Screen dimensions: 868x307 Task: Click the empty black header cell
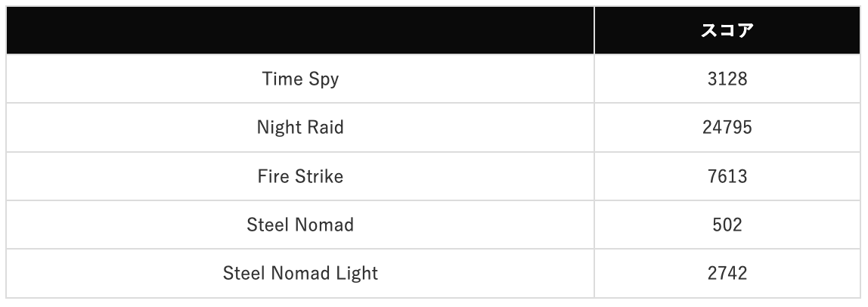pyautogui.click(x=300, y=31)
